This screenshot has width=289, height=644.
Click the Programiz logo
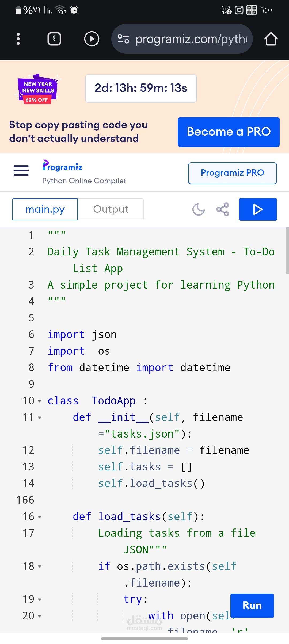(x=62, y=166)
